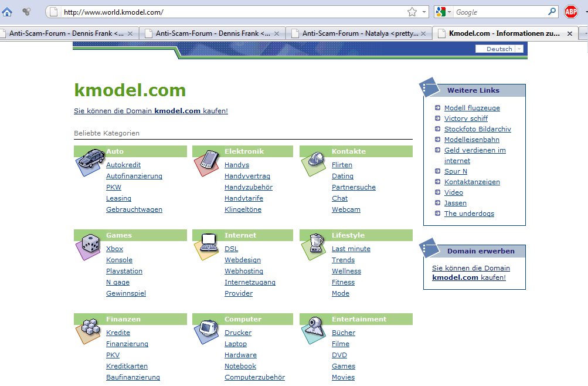This screenshot has width=588, height=386.
Task: Click the Adblock Plus ABP icon
Action: [571, 12]
